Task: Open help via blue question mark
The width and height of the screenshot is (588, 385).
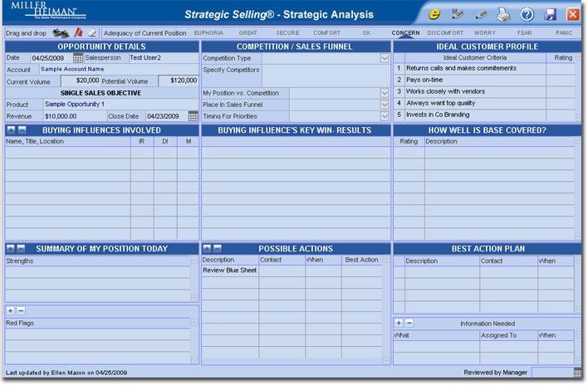Action: [x=527, y=15]
